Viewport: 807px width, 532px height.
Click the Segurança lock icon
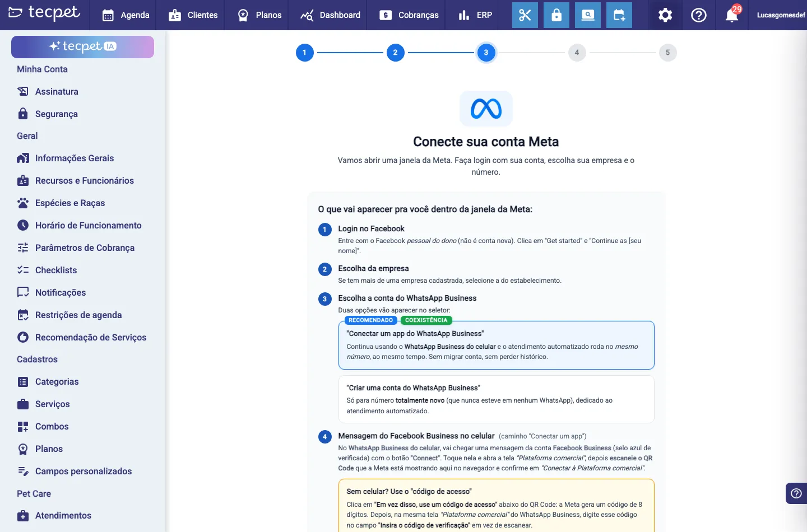23,114
